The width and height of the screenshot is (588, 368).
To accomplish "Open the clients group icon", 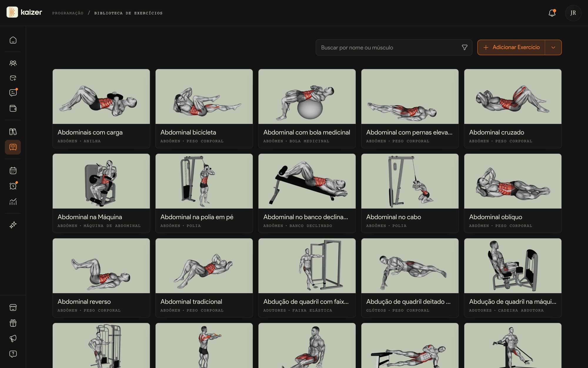I will pyautogui.click(x=13, y=63).
